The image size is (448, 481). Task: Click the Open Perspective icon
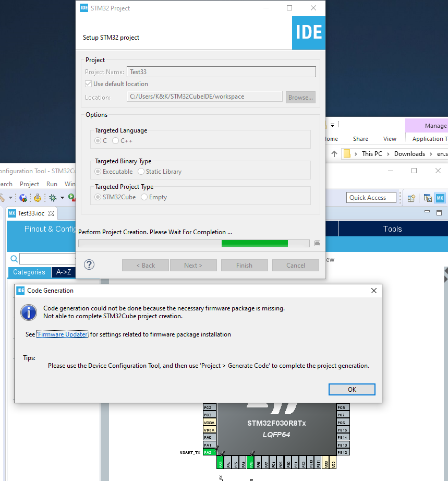pos(411,198)
